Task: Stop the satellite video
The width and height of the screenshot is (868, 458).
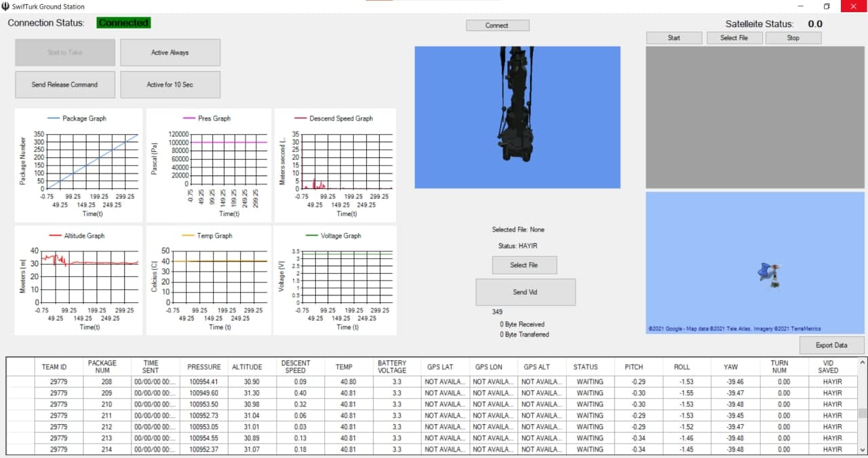Action: (x=793, y=38)
